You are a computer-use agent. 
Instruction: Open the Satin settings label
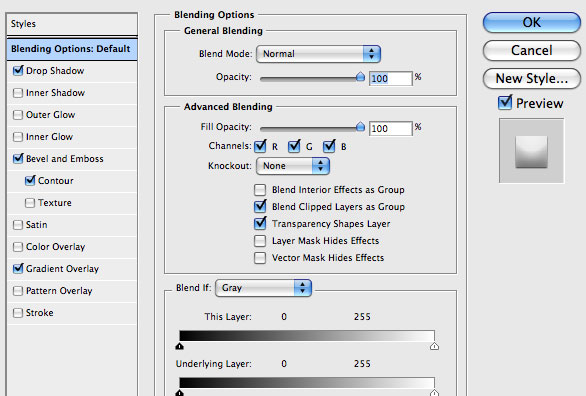click(37, 225)
